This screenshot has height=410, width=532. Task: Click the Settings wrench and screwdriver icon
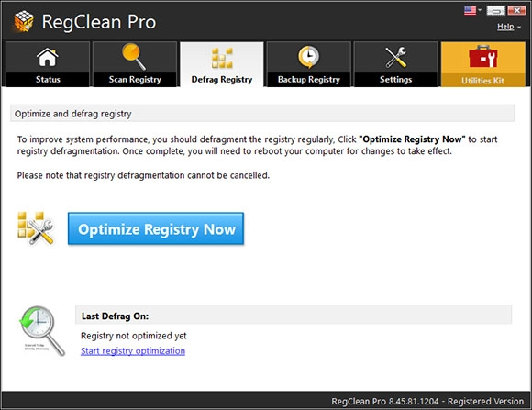395,57
